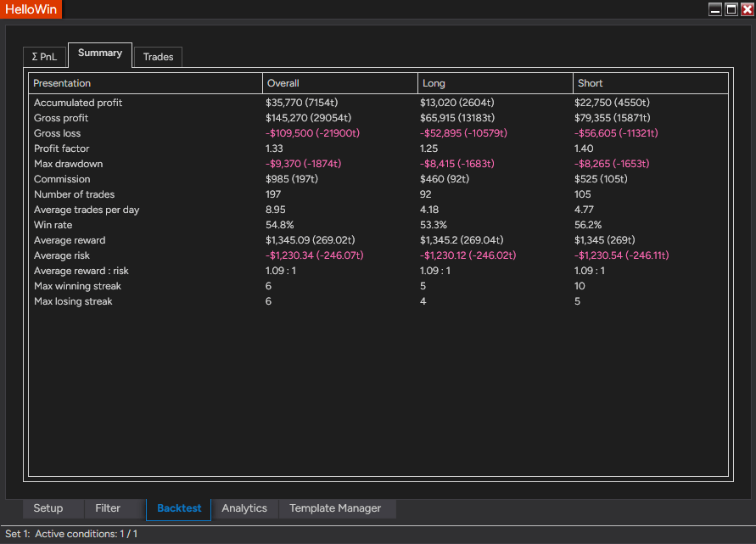
Task: Select the Max winning streak label
Action: point(77,286)
